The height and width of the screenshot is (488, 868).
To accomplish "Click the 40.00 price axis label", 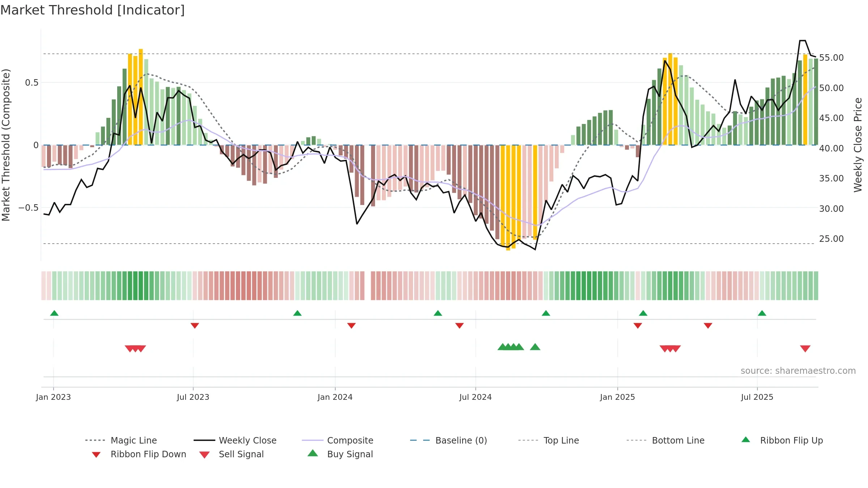I will coord(831,148).
